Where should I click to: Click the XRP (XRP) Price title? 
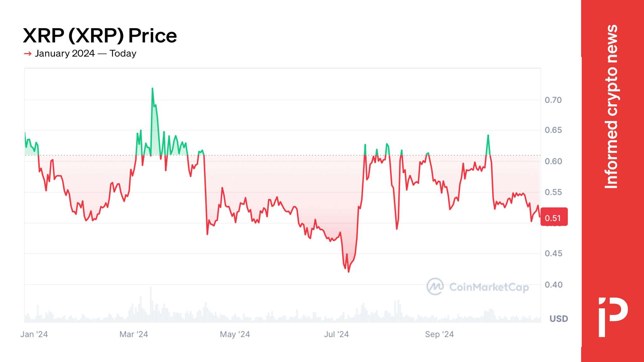[100, 36]
